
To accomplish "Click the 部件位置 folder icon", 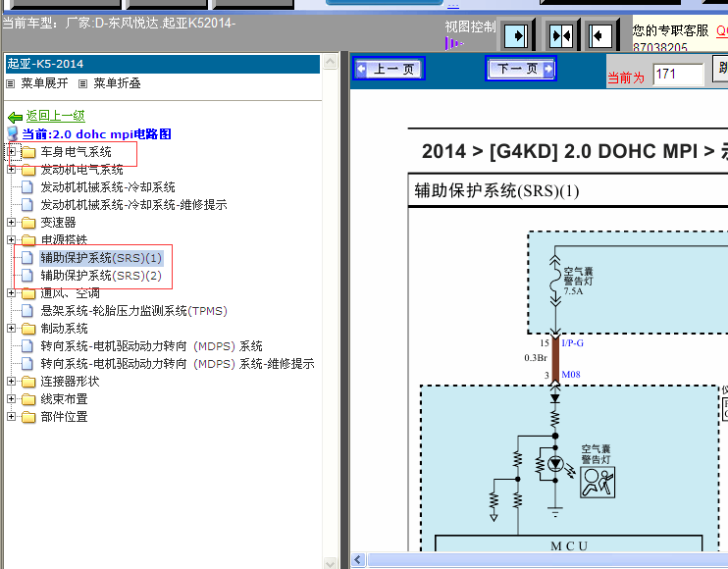I will coord(28,417).
